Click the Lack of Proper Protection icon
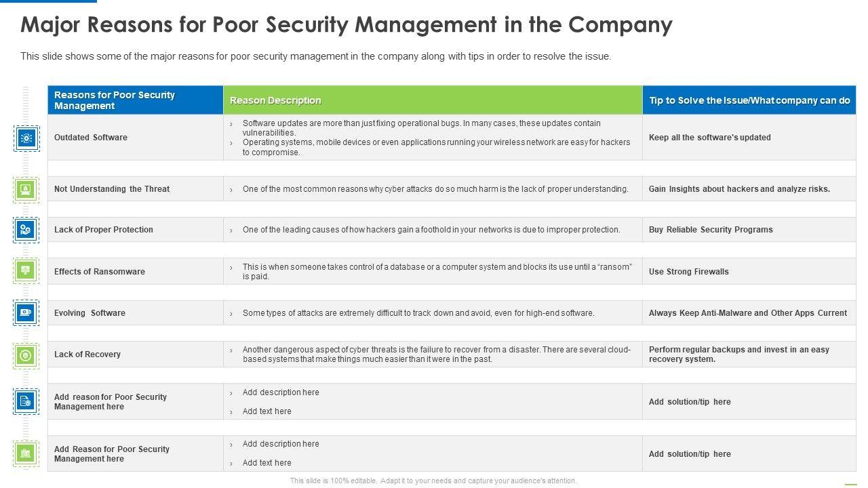 tap(26, 230)
